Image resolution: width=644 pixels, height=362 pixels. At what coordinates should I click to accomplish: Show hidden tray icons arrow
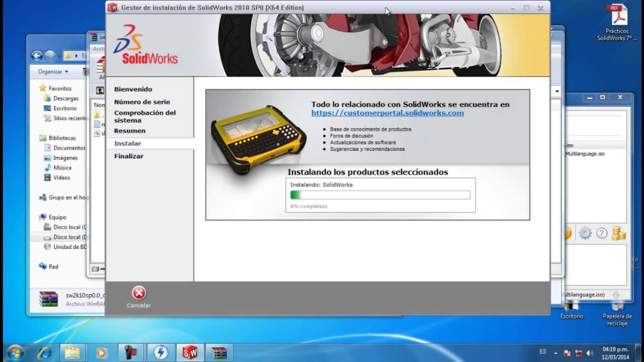[x=556, y=352]
